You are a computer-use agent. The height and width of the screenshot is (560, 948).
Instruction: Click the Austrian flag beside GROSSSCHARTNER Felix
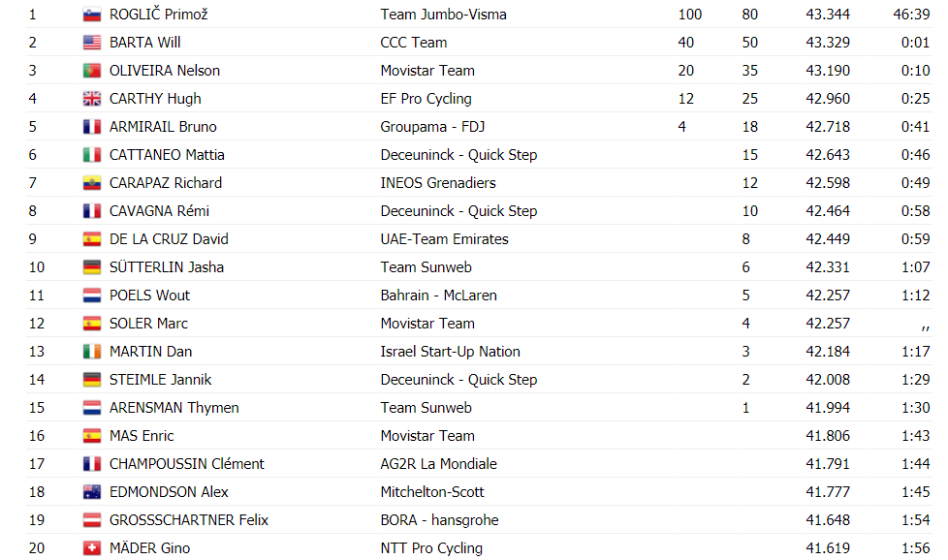92,520
